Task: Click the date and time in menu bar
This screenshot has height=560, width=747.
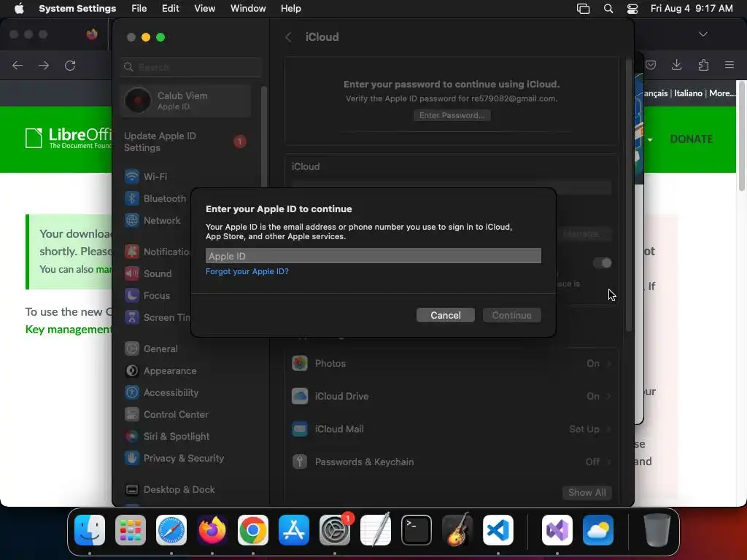Action: point(692,9)
